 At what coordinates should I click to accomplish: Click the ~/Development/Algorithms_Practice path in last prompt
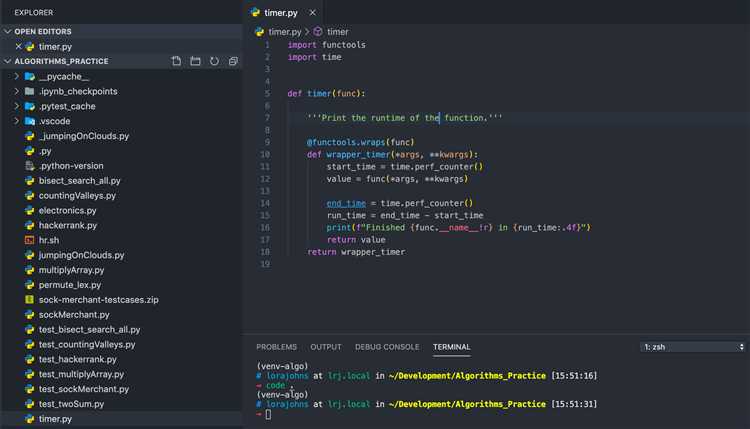467,404
